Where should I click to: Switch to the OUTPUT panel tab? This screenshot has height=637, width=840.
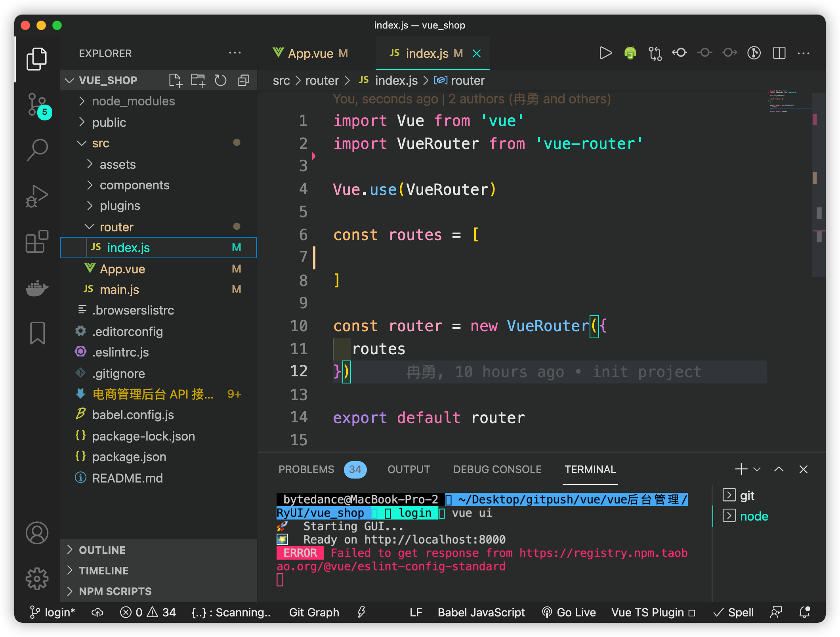point(409,469)
